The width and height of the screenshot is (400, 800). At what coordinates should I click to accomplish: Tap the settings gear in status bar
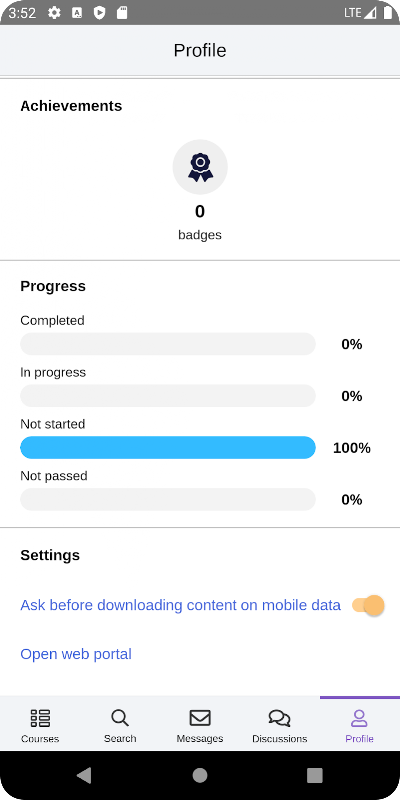click(x=54, y=13)
